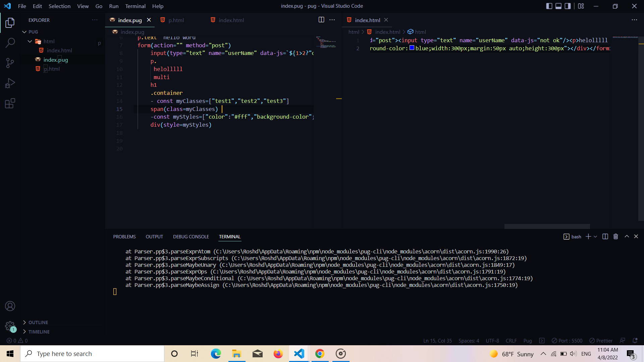The image size is (644, 362).
Task: Open p.html file in Explorer tree
Action: click(52, 69)
